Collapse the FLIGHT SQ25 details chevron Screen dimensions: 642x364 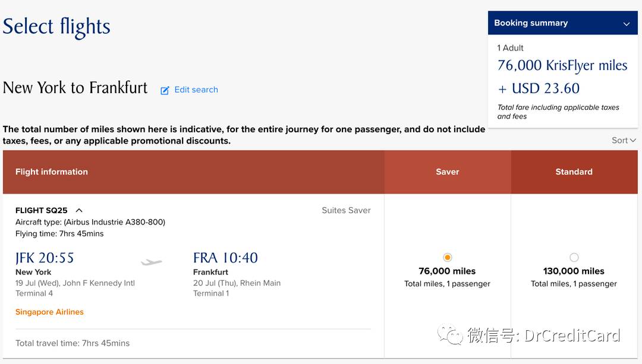(79, 210)
